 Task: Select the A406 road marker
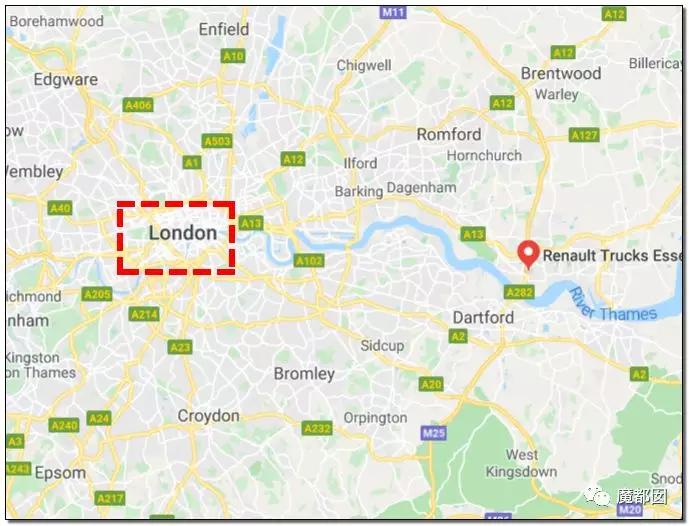pos(139,105)
